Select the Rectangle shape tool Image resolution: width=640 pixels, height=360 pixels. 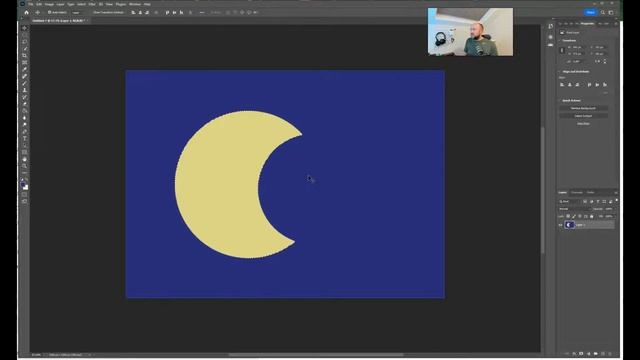coord(24,152)
